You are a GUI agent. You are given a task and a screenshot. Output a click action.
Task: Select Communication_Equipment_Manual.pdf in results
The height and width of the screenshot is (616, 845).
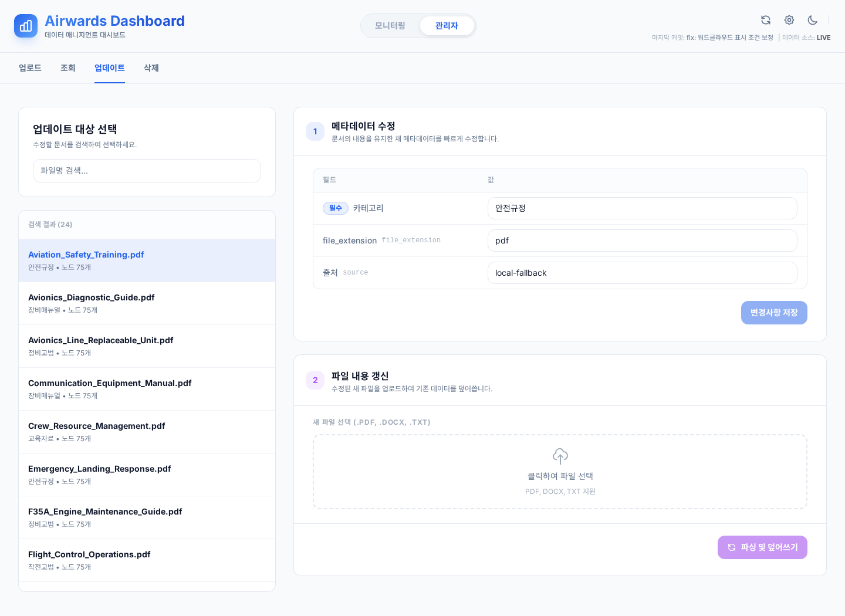(x=147, y=389)
